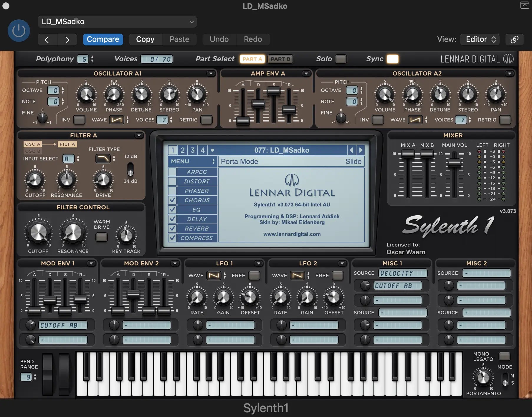The height and width of the screenshot is (417, 532).
Task: Click the Oscillator A1 Fine tune knob
Action: coord(42,118)
